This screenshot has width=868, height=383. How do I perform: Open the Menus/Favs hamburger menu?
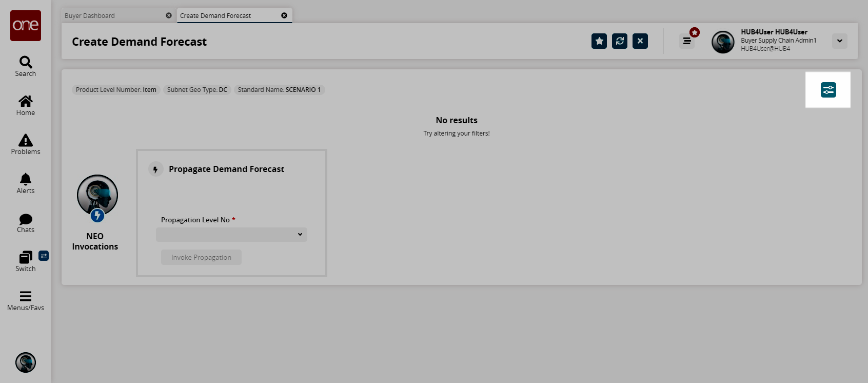click(26, 301)
